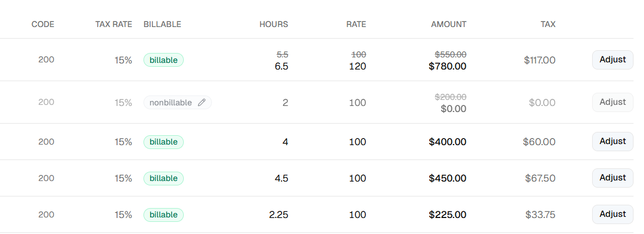The width and height of the screenshot is (644, 234).
Task: Toggle billable badge on 2.25 hours row
Action: pyautogui.click(x=163, y=215)
